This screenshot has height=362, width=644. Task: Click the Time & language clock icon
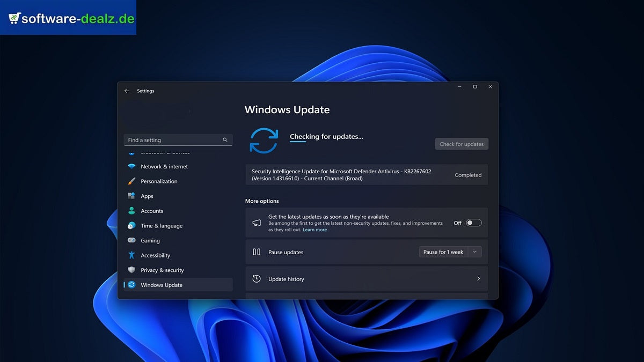132,226
